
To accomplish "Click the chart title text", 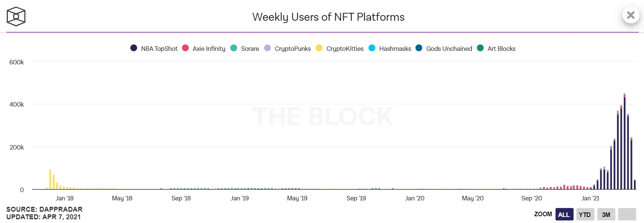I will (x=328, y=17).
